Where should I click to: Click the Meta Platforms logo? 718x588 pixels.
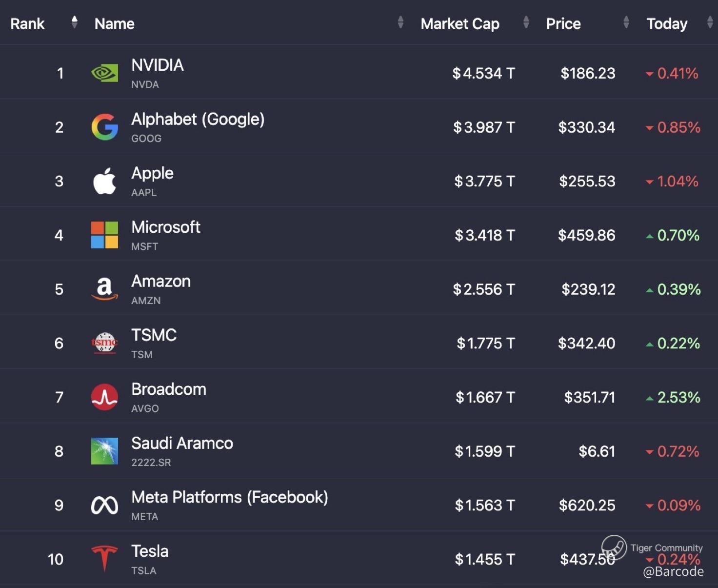click(x=104, y=506)
